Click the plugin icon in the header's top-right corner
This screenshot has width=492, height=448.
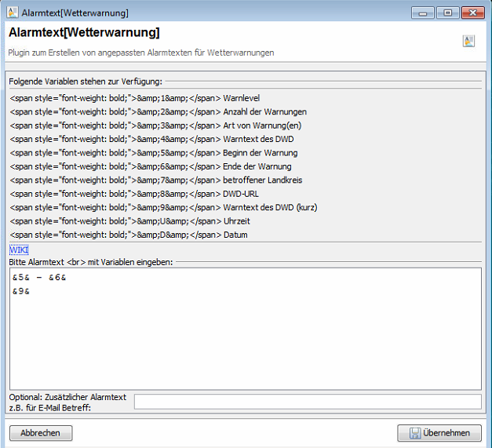click(x=468, y=41)
